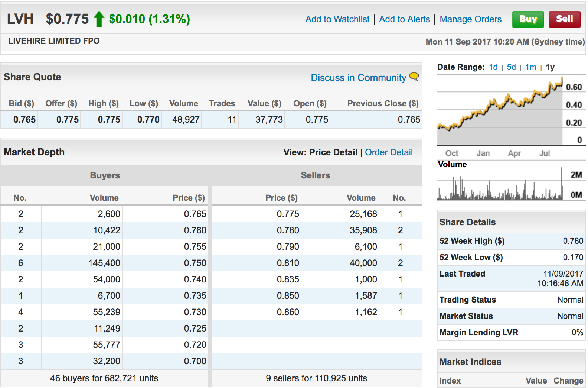Screen dimensions: 588x388
Task: Click the red Sell button
Action: [564, 19]
